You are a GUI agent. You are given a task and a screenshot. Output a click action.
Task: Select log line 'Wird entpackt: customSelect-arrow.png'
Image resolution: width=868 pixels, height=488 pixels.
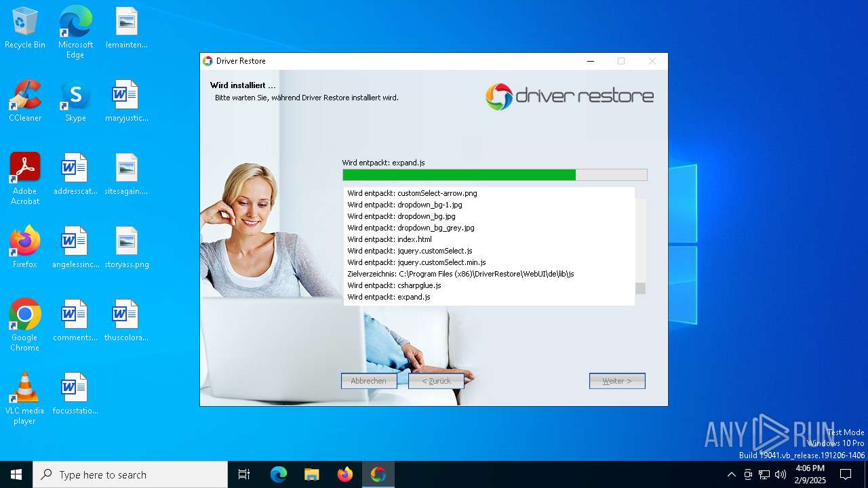[x=412, y=193]
